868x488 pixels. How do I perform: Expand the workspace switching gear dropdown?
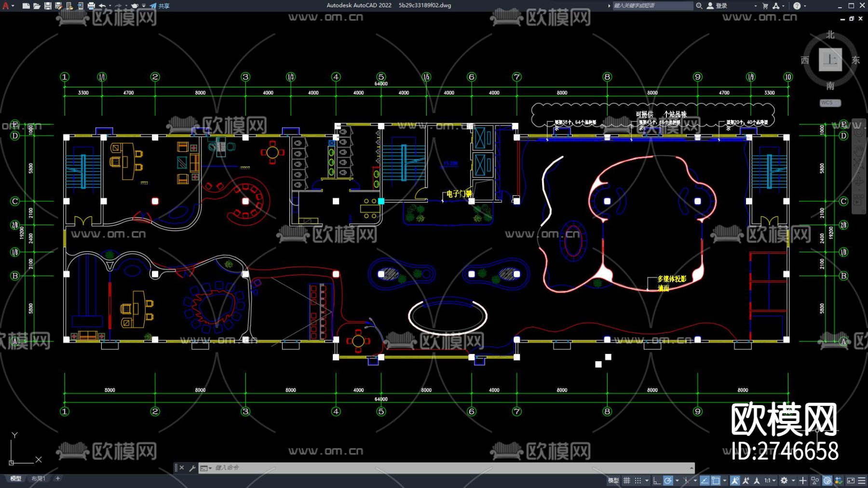793,480
